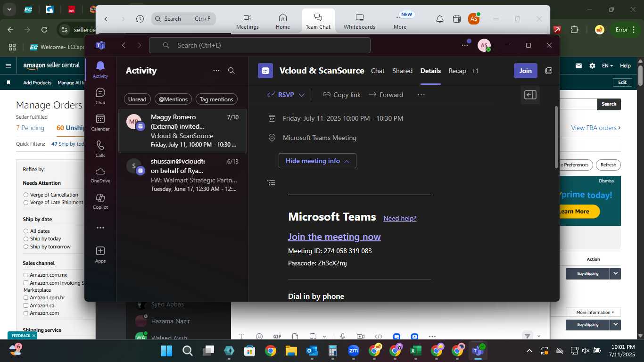
Task: Toggle the side panel icon in meeting details
Action: click(x=530, y=95)
